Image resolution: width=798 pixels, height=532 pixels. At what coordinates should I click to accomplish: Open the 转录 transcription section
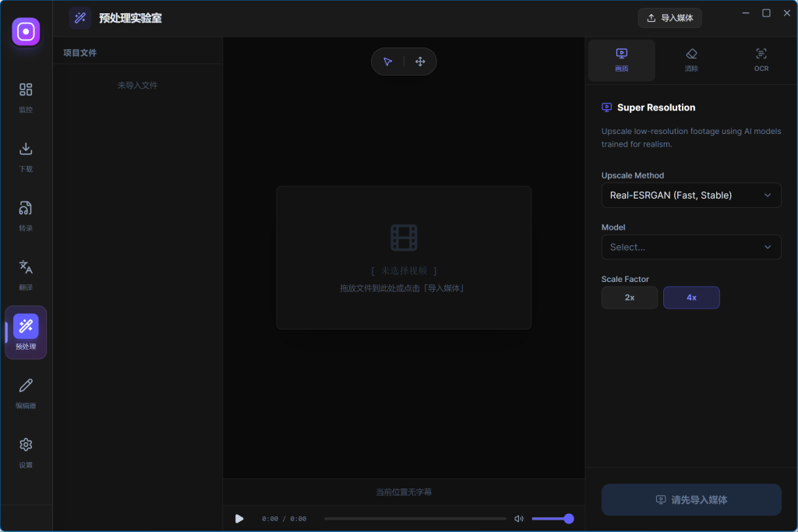(26, 215)
